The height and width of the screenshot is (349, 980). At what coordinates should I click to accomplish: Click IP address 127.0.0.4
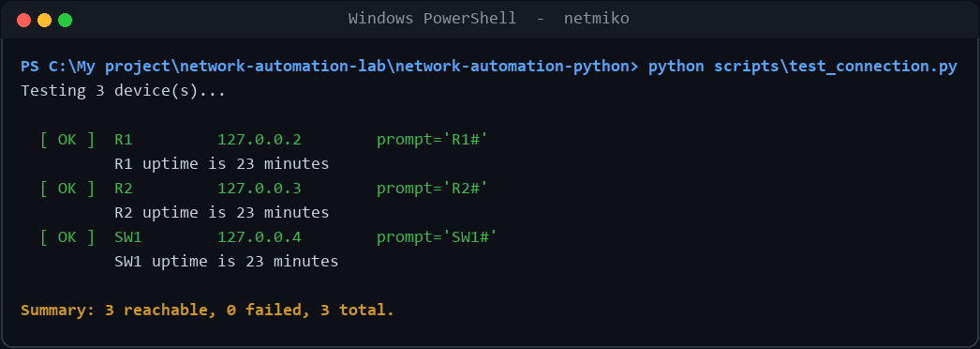(x=260, y=237)
